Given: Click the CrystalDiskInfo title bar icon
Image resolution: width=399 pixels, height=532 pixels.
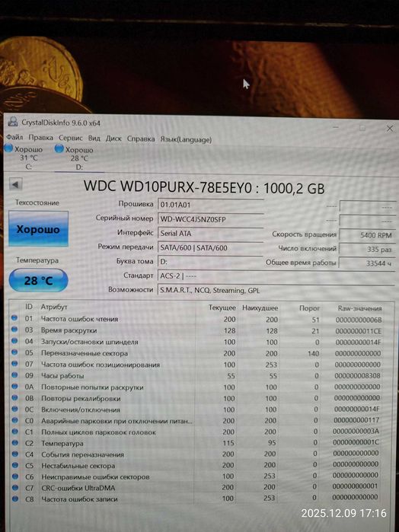Looking at the screenshot, I should pyautogui.click(x=13, y=122).
